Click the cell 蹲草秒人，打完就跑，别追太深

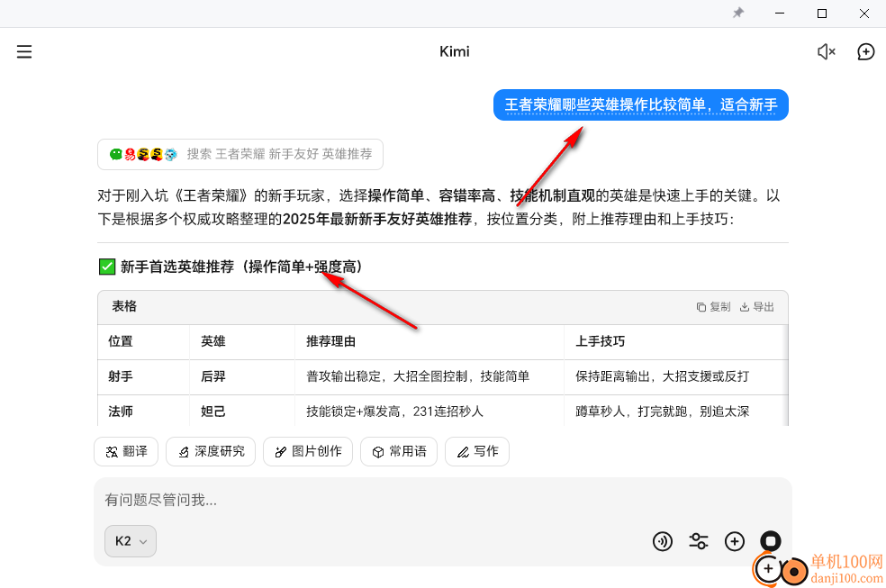tap(675, 412)
